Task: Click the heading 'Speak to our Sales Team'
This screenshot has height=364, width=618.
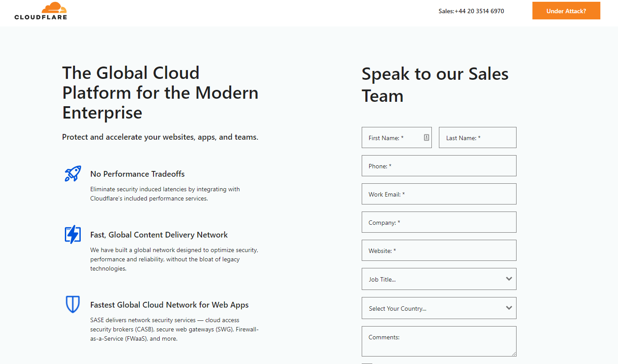Action: coord(435,85)
